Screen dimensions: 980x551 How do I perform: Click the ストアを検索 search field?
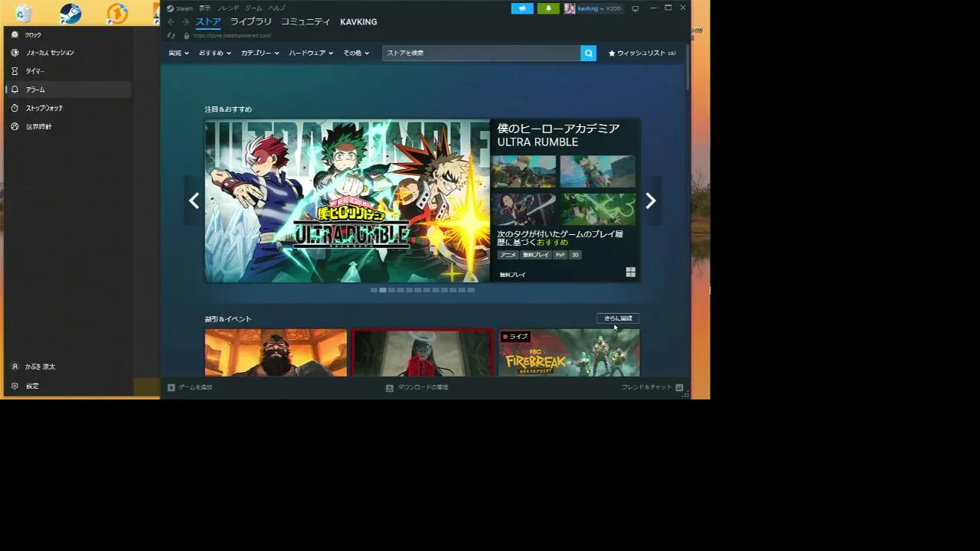[482, 53]
